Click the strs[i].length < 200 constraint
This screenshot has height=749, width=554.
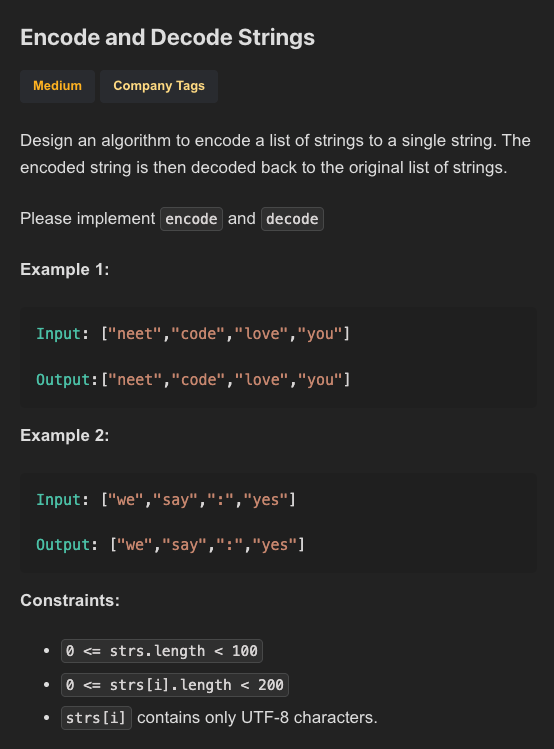coord(175,685)
